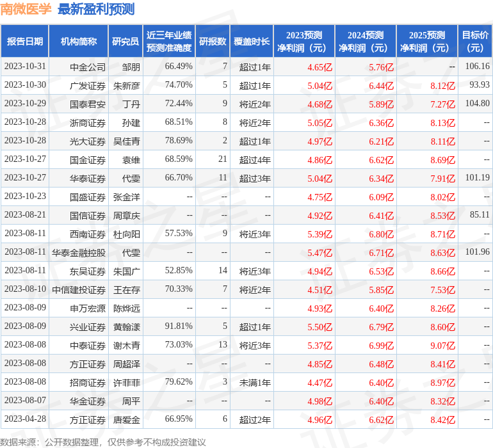Select the 研报数 column header

[213, 41]
